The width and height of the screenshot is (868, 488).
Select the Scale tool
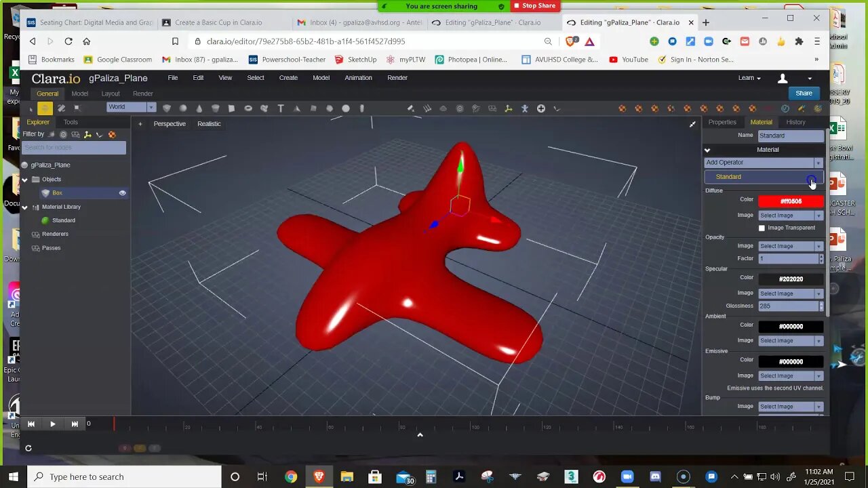coord(77,108)
